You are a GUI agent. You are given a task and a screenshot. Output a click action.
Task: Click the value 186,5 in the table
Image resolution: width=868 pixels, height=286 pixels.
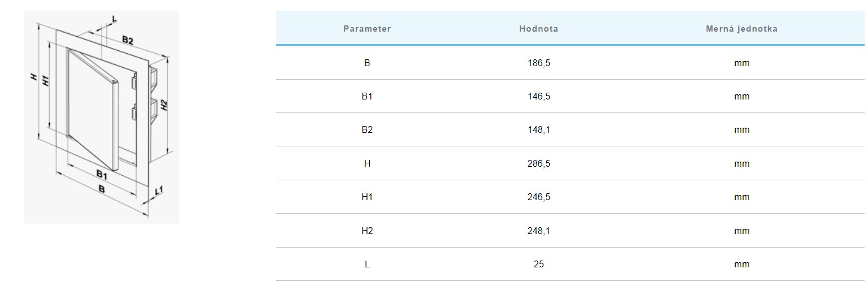click(538, 63)
